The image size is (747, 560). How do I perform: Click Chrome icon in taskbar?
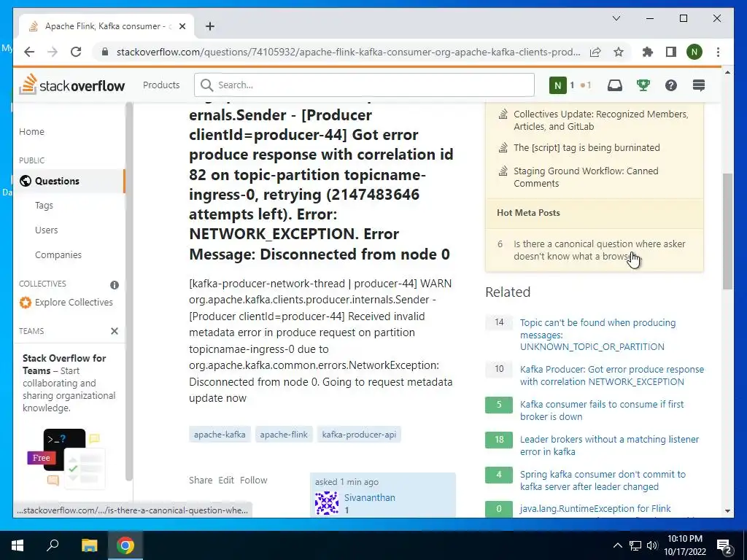pyautogui.click(x=125, y=545)
